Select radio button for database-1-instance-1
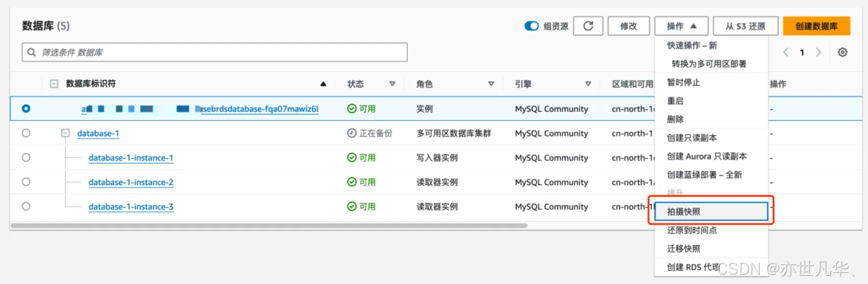This screenshot has width=868, height=284. click(x=26, y=158)
